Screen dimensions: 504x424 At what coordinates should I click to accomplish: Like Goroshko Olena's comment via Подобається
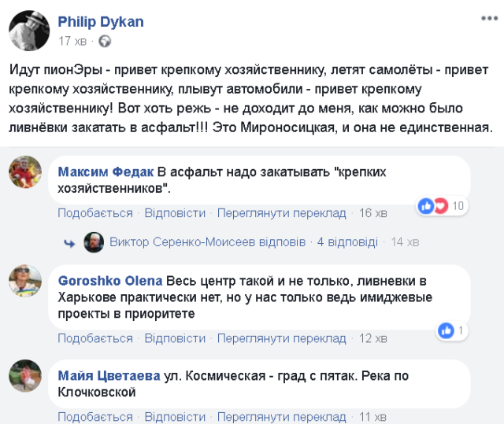coord(94,338)
